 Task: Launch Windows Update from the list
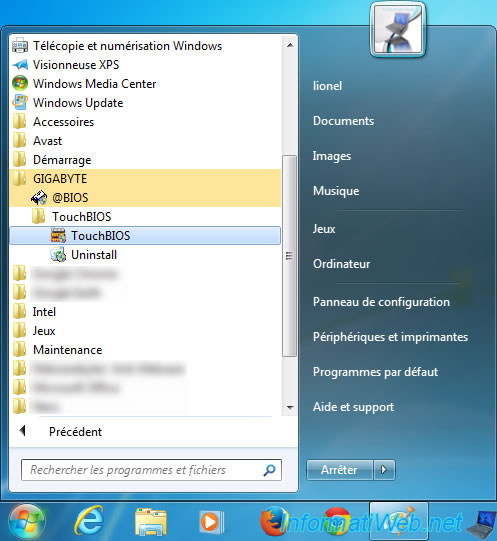(145, 103)
